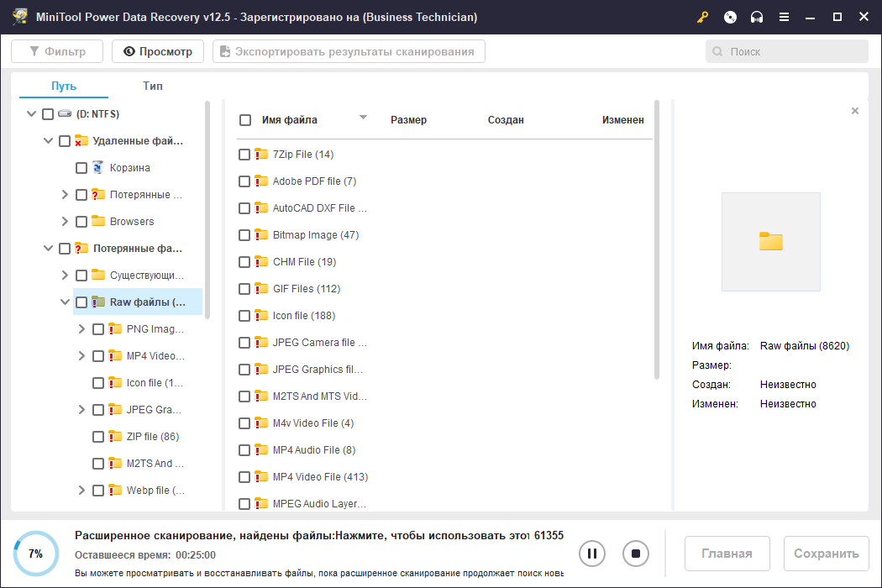Collapse the Raw файлы node
882x588 pixels.
(x=65, y=302)
